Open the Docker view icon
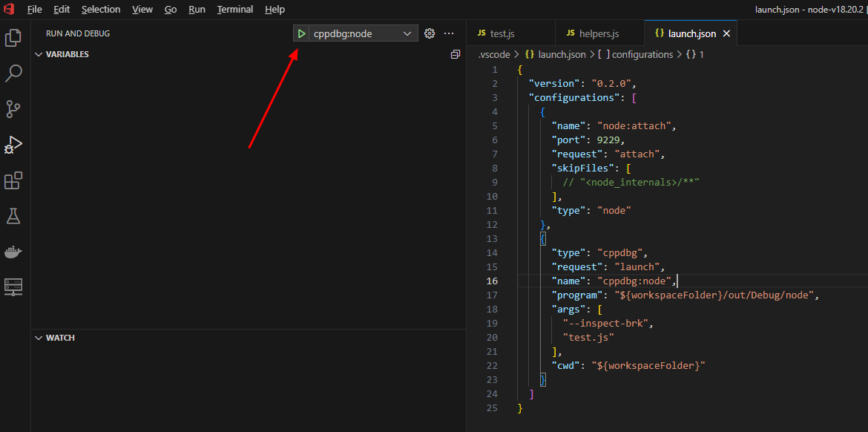Image resolution: width=868 pixels, height=432 pixels. tap(13, 252)
